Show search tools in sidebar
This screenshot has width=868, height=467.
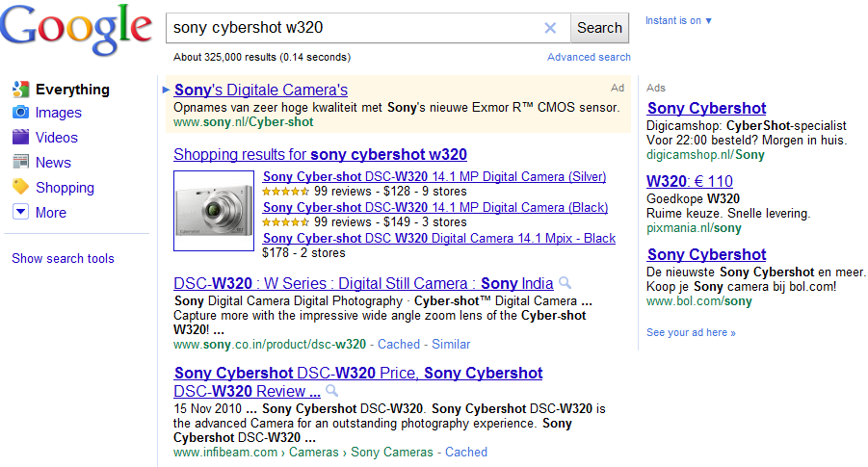[x=63, y=258]
